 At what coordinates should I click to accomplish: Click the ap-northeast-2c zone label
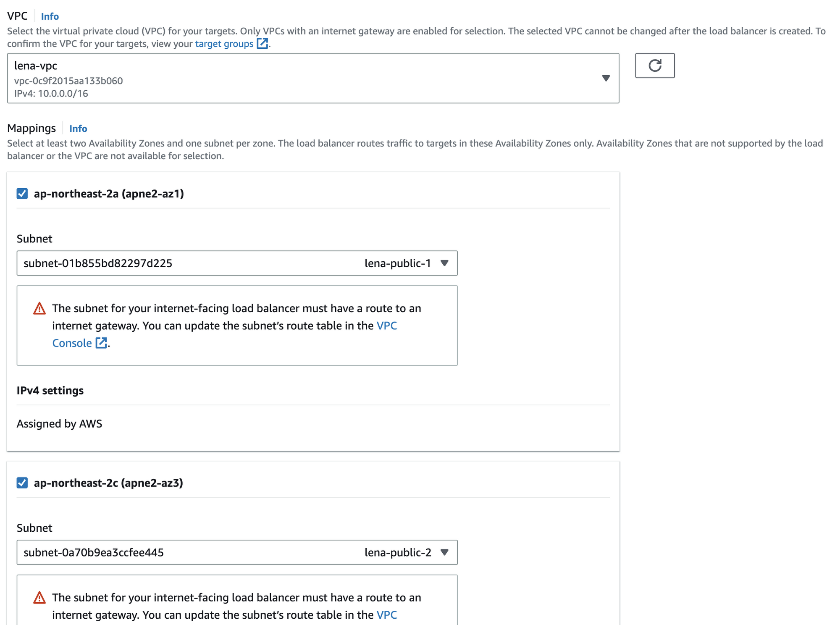(x=108, y=483)
